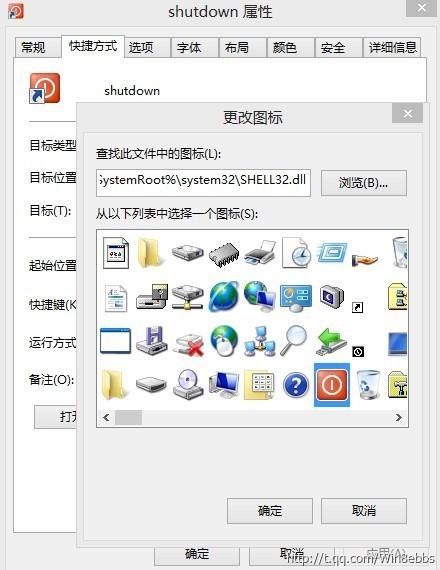The height and width of the screenshot is (570, 440).
Task: Select the recycle bin with paper icon
Action: click(368, 384)
